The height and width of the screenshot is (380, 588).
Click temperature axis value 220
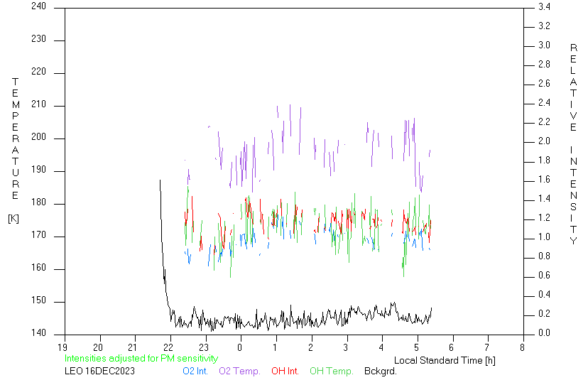tap(38, 72)
